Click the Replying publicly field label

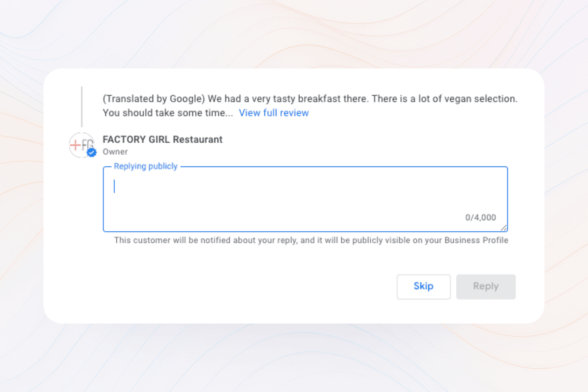pos(145,166)
